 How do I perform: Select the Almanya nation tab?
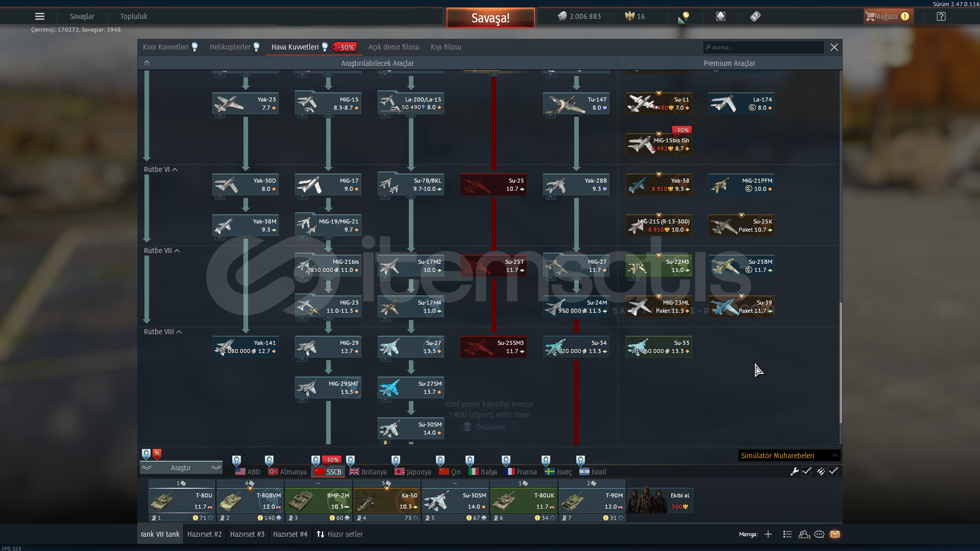point(287,472)
